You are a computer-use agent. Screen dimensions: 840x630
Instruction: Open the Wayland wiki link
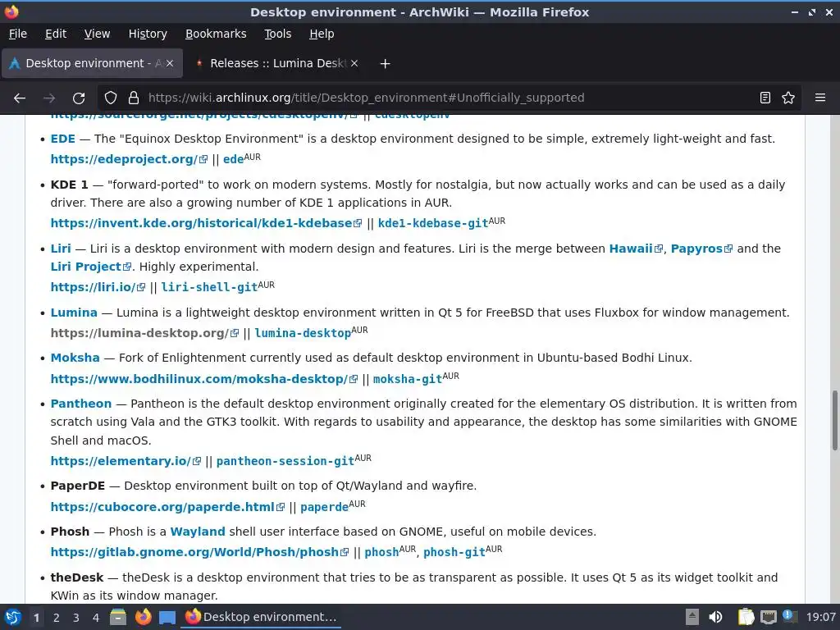point(198,532)
